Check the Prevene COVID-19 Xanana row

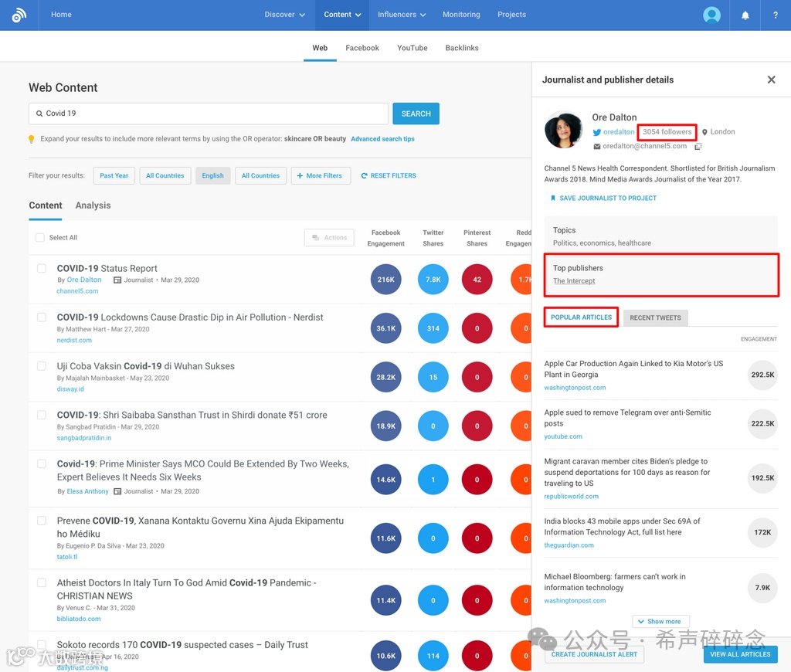click(42, 521)
